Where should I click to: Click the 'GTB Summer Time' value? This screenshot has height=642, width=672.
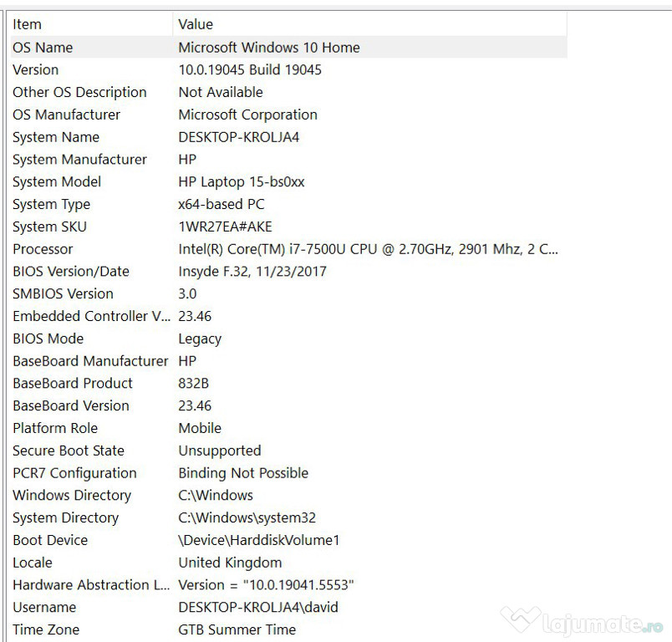(237, 629)
